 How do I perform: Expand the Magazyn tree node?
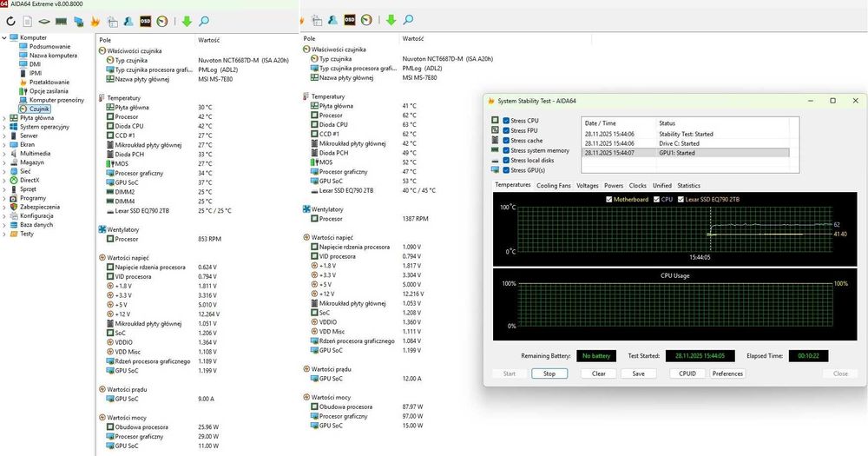(4, 162)
